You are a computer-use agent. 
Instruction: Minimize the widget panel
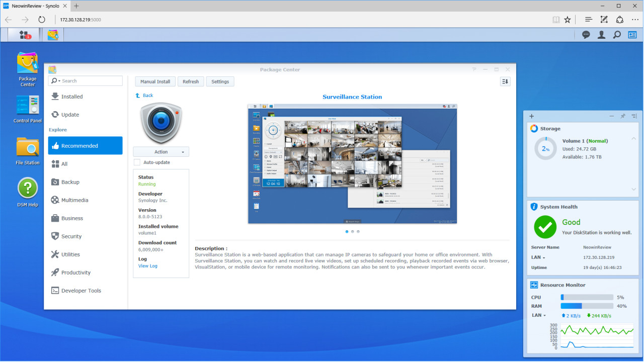tap(612, 116)
